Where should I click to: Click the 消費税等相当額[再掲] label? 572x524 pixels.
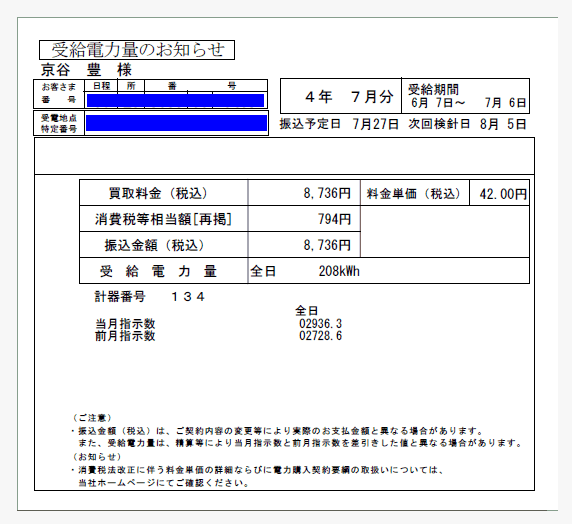coord(163,219)
